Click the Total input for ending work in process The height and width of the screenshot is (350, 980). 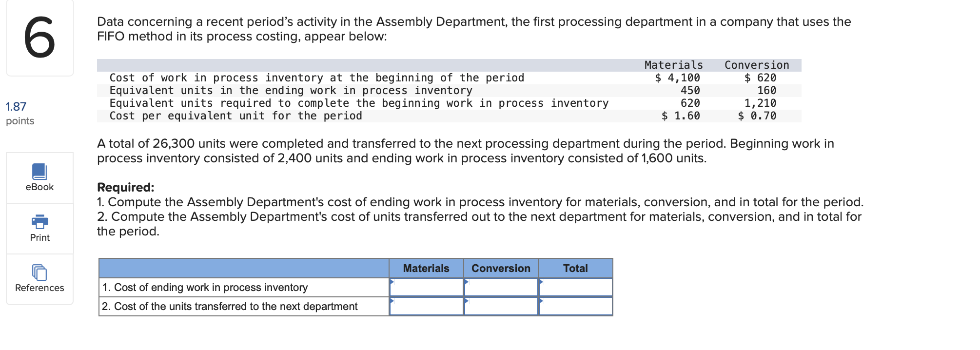pyautogui.click(x=575, y=287)
